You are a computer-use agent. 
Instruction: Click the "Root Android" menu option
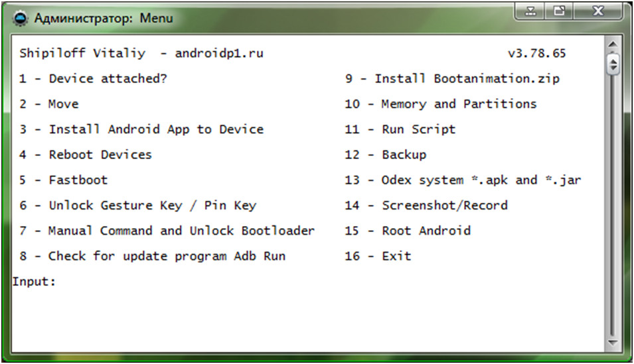click(x=408, y=231)
